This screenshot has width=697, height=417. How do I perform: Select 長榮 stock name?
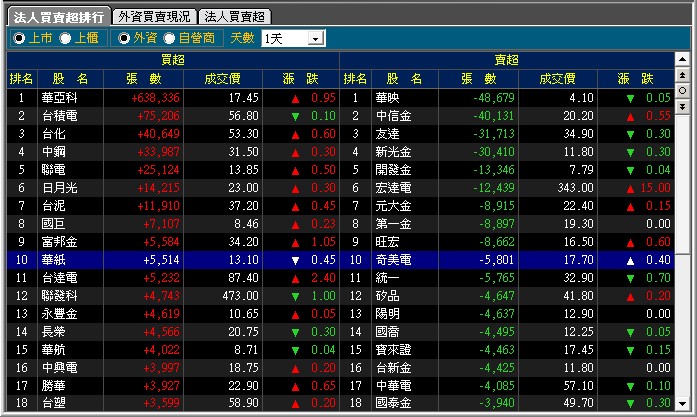pos(54,332)
